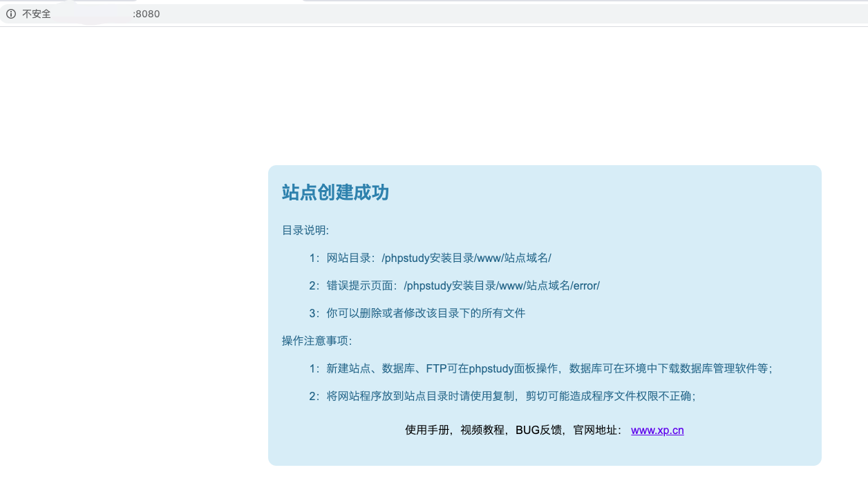Click the 目录说明 section label
The width and height of the screenshot is (868, 481).
click(x=305, y=230)
